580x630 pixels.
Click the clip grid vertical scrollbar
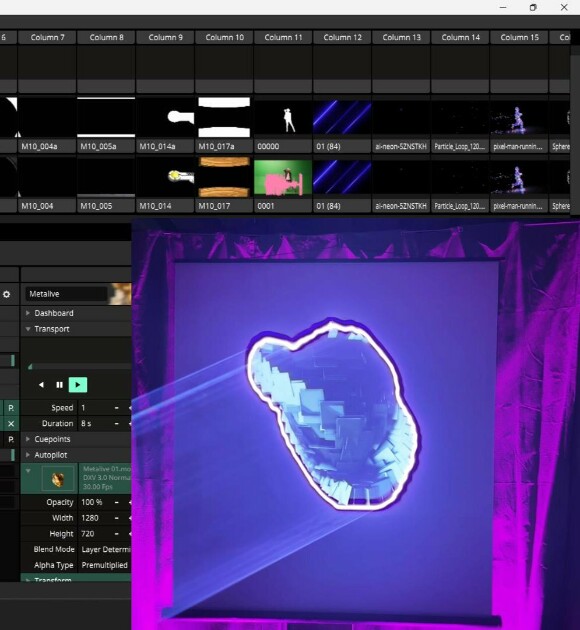pyautogui.click(x=575, y=136)
